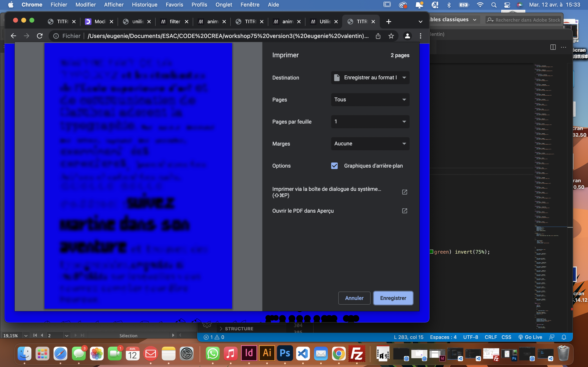
Task: Open Pages par feuille dropdown
Action: [x=370, y=122]
